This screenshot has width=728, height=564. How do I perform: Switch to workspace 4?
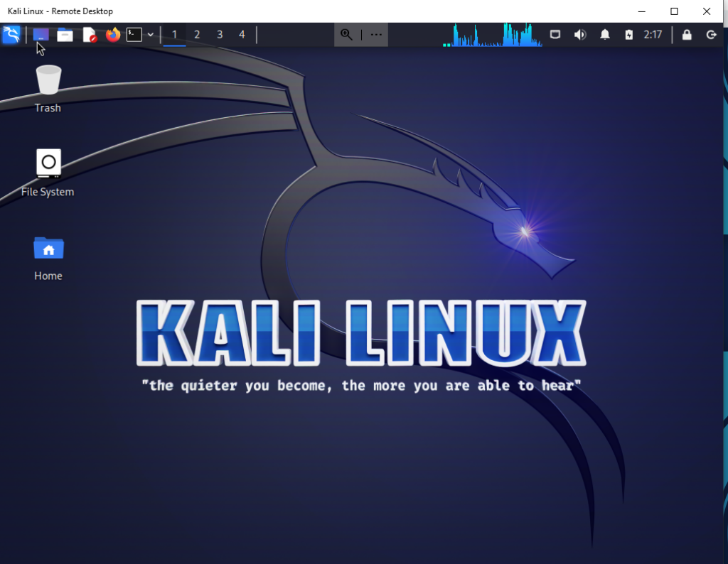[242, 35]
